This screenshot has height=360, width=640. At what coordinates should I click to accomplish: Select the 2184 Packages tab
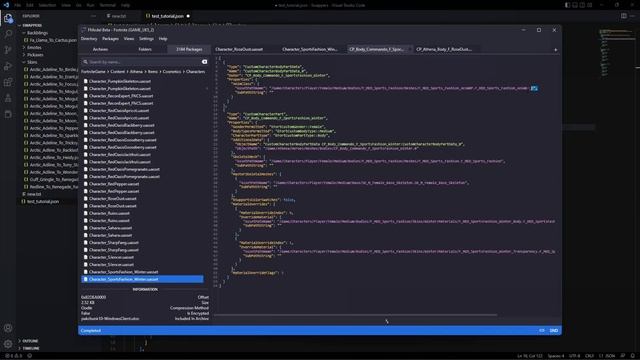click(x=189, y=49)
